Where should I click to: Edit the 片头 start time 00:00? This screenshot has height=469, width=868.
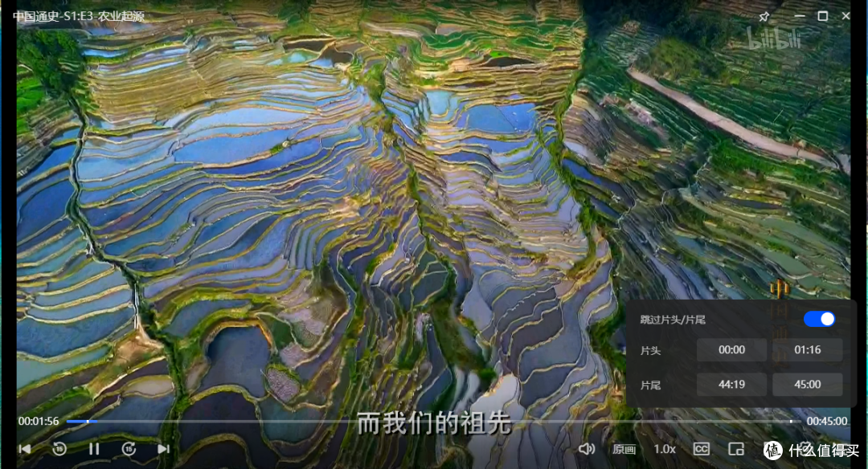[731, 349]
